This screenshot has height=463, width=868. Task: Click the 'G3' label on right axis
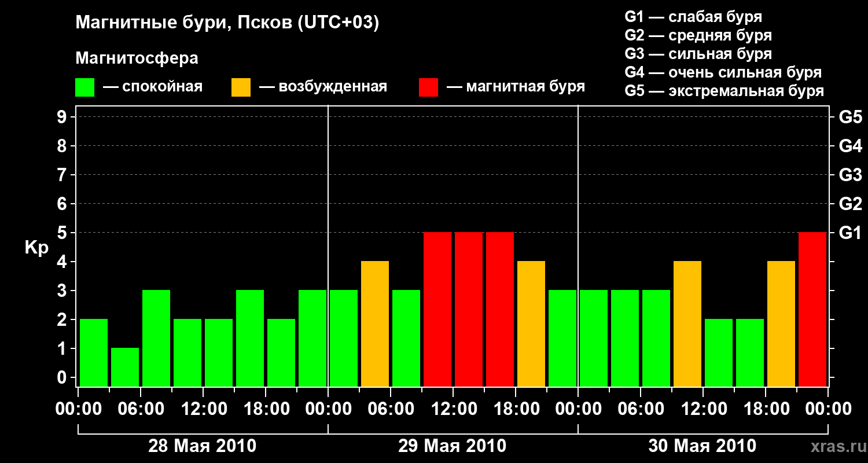[850, 175]
